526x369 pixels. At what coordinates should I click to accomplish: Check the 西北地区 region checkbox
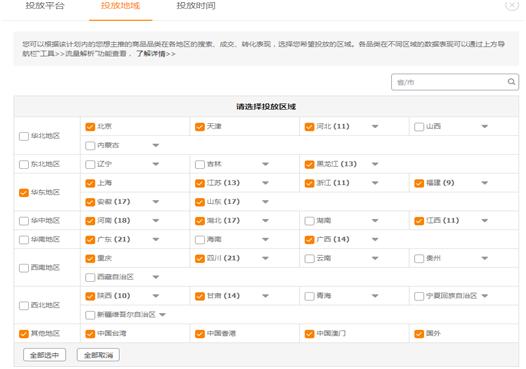pos(24,306)
